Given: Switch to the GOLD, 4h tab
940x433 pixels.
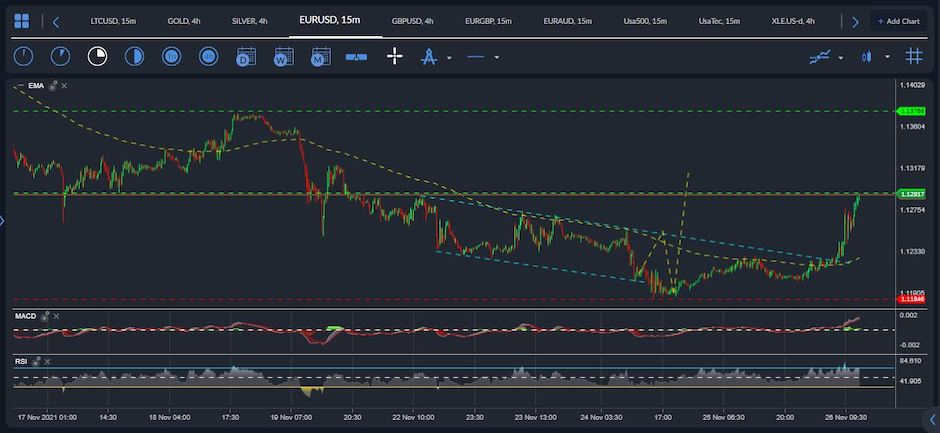Looking at the screenshot, I should click(184, 21).
